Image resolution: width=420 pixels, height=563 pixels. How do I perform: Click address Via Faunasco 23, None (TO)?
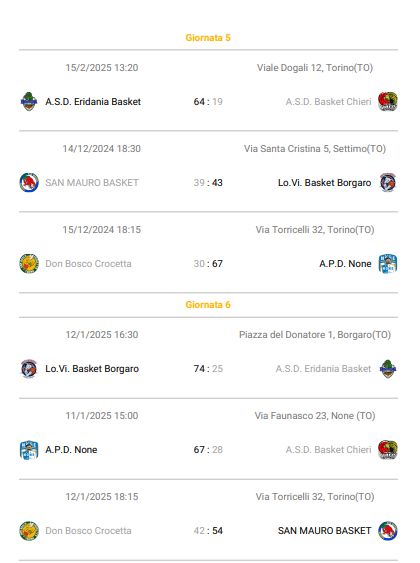click(x=315, y=416)
